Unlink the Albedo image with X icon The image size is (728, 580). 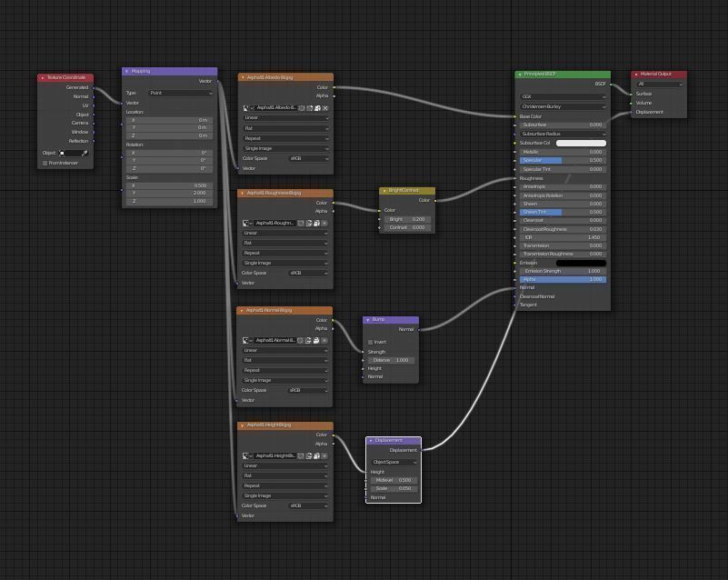click(x=325, y=108)
